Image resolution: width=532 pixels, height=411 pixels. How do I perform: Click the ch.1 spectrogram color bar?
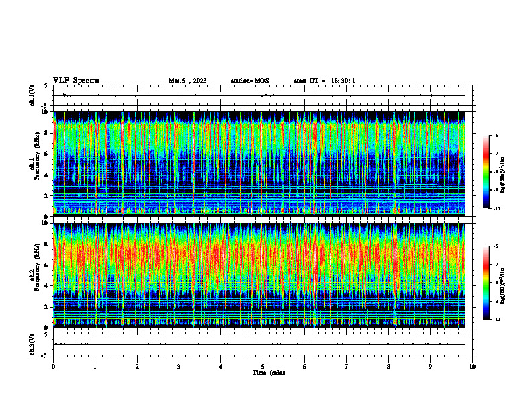point(486,172)
